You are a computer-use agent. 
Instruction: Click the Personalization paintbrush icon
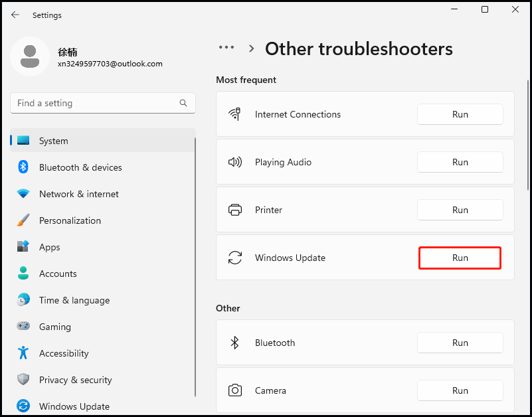pyautogui.click(x=23, y=220)
